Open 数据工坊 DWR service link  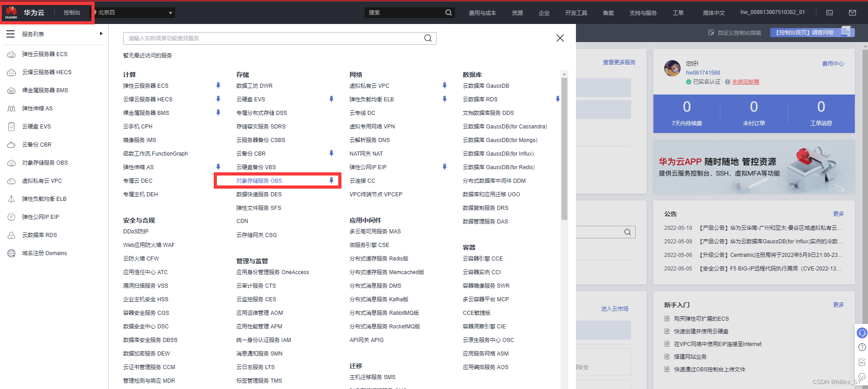pyautogui.click(x=254, y=85)
